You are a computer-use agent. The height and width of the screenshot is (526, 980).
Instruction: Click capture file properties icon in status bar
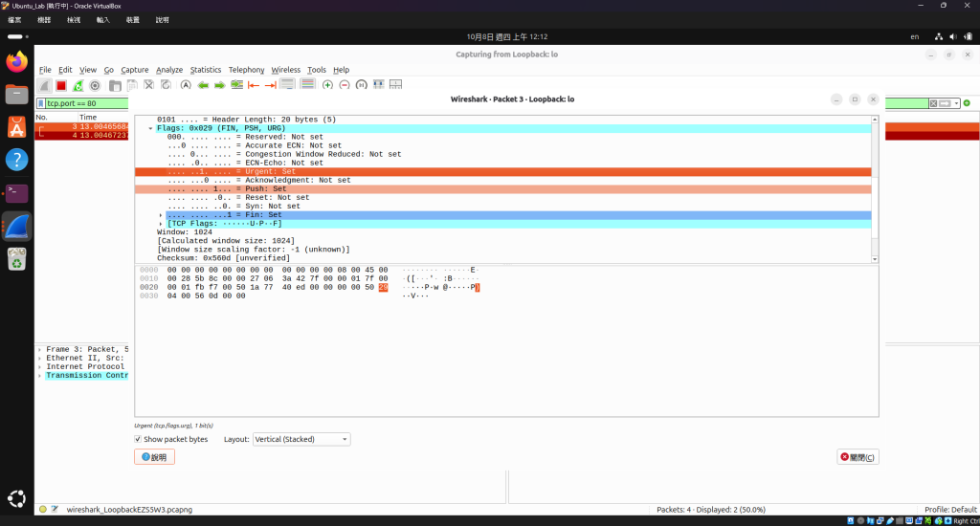pyautogui.click(x=55, y=509)
